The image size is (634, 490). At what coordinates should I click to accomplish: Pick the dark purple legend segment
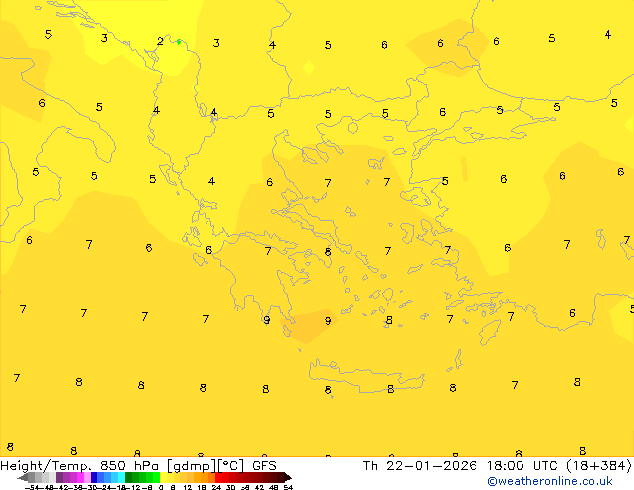[x=59, y=477]
